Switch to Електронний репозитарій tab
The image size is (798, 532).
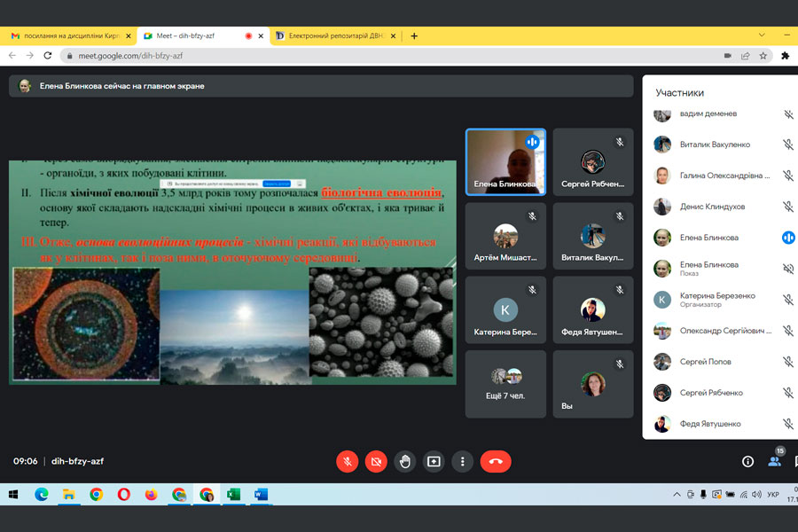pos(335,35)
